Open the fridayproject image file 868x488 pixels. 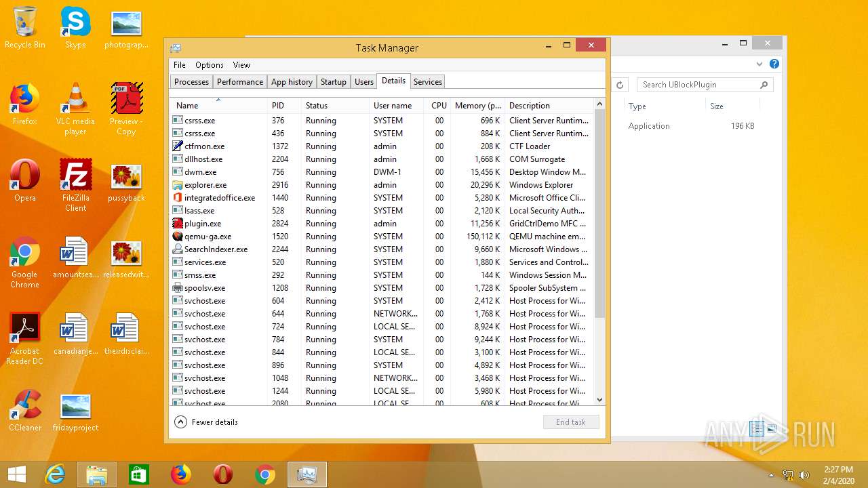pyautogui.click(x=75, y=411)
